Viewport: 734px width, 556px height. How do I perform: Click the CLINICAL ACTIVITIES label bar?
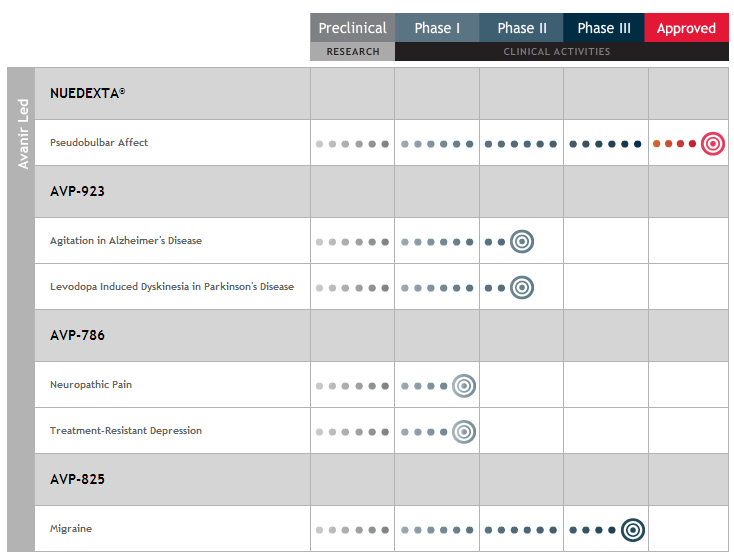[x=562, y=51]
